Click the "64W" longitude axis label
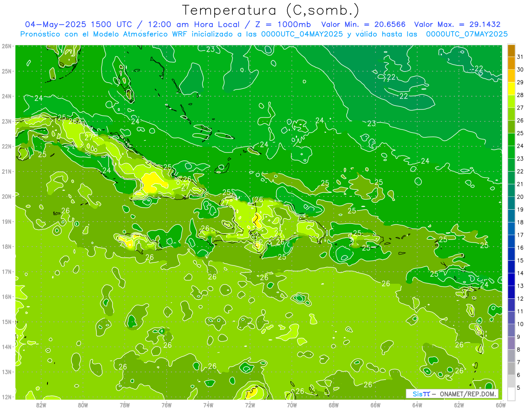 point(417,405)
